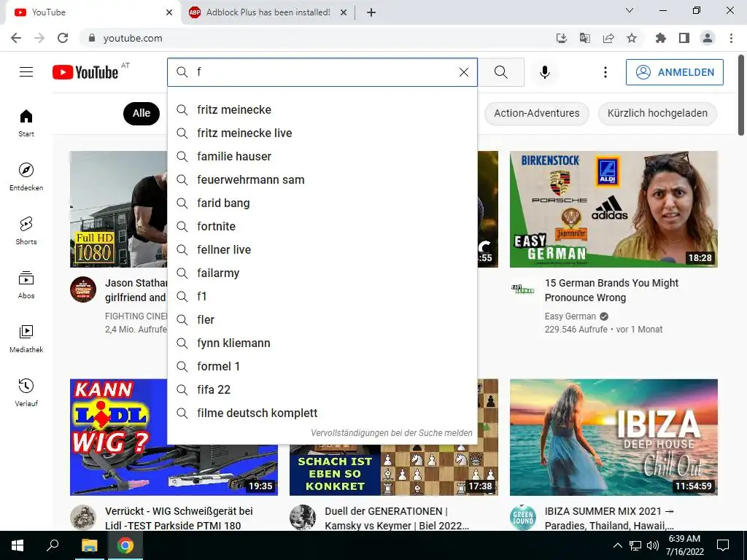Viewport: 747px width, 560px height.
Task: Open Duell der GENERATIONEN video title
Action: click(x=396, y=518)
